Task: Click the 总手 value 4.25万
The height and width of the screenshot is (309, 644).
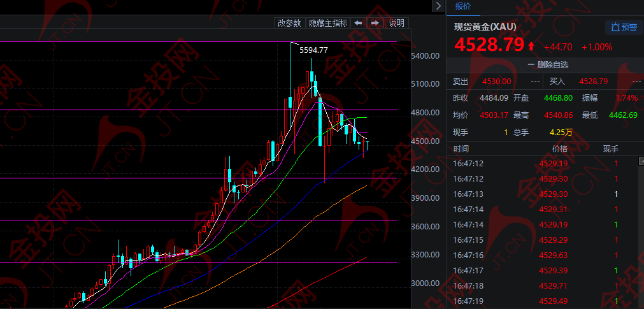Action: click(x=561, y=133)
